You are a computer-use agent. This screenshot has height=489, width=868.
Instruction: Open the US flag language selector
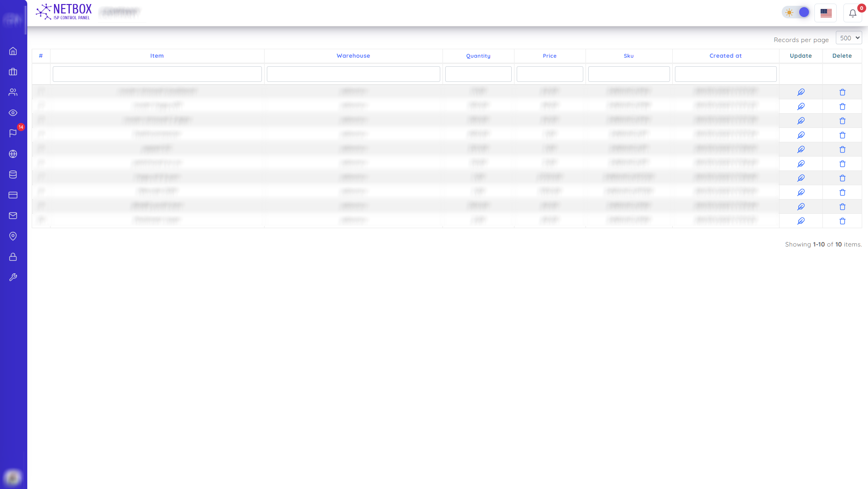point(826,13)
